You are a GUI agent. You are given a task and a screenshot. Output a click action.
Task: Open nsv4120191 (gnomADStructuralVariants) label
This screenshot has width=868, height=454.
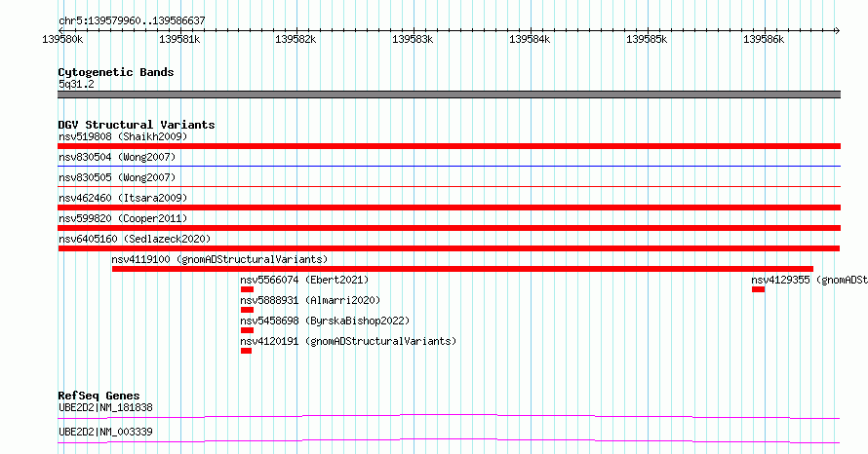[x=348, y=341]
